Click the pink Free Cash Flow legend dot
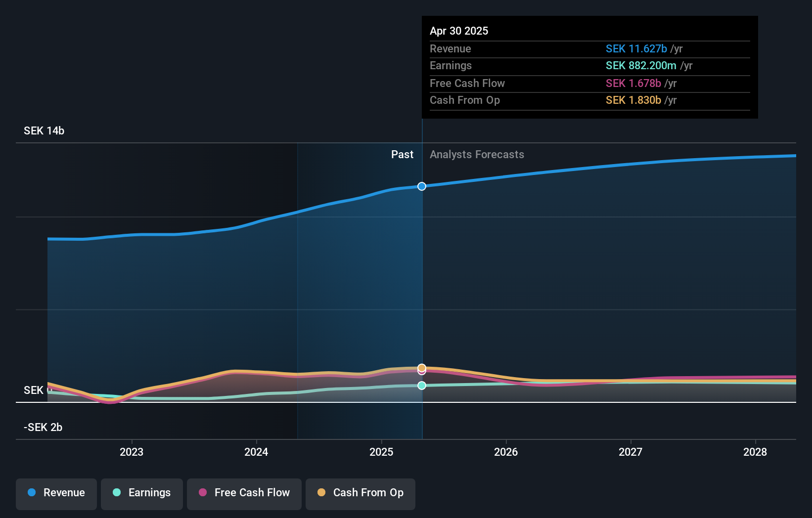This screenshot has width=812, height=518. click(x=203, y=492)
